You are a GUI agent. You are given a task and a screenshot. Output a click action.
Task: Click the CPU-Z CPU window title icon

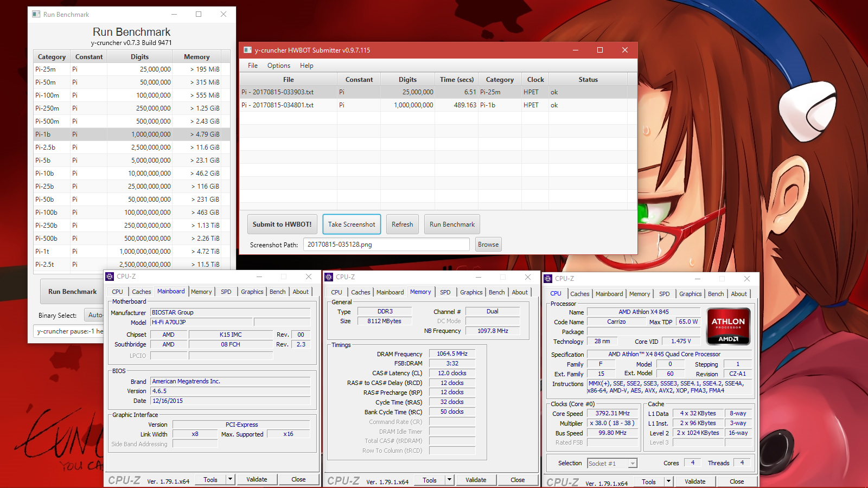tap(548, 278)
